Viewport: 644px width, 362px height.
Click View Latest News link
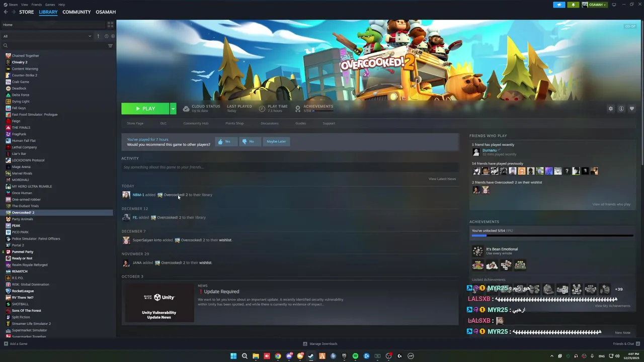click(442, 179)
